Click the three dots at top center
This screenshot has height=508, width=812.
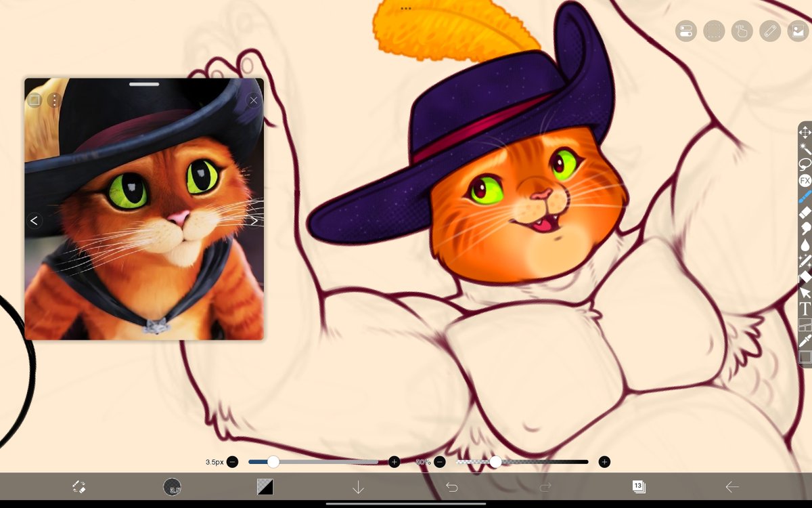(406, 9)
